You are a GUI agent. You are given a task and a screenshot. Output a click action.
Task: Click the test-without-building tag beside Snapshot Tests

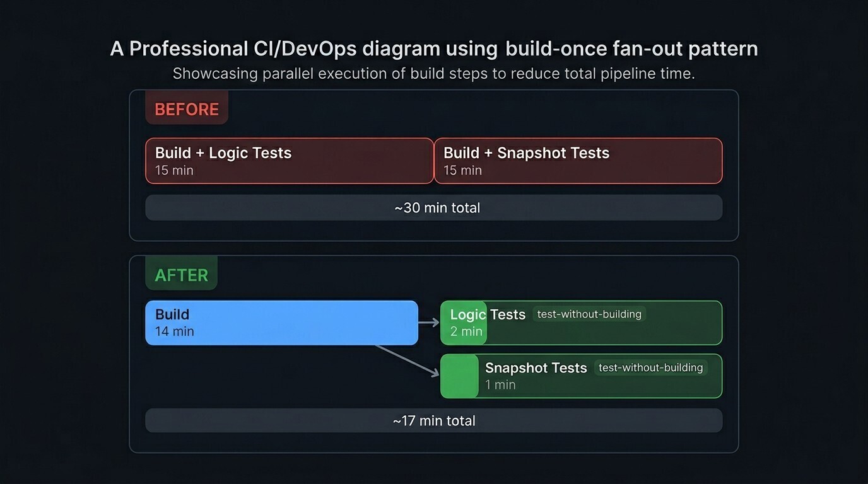[650, 367]
